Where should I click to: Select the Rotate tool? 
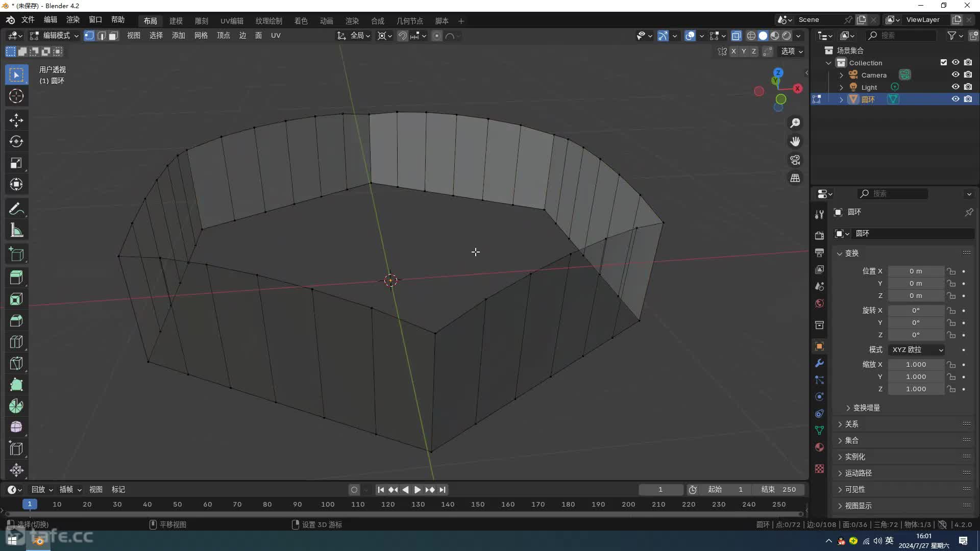(x=16, y=141)
